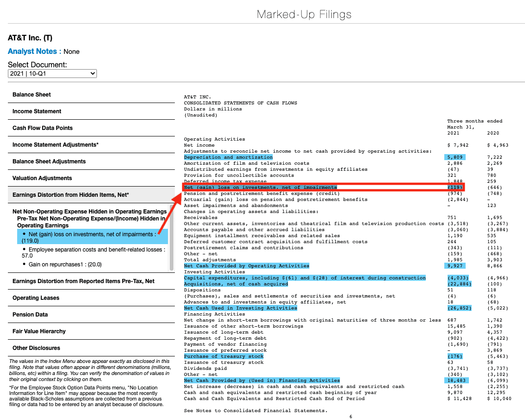Click highlighted Net Cash Provided by Operating Activities
The width and height of the screenshot is (525, 420).
tap(246, 265)
